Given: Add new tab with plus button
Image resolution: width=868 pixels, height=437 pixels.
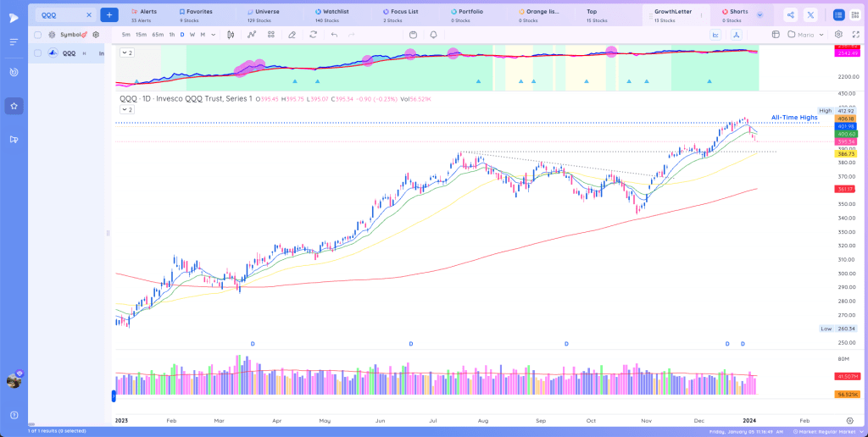Looking at the screenshot, I should click(x=109, y=15).
